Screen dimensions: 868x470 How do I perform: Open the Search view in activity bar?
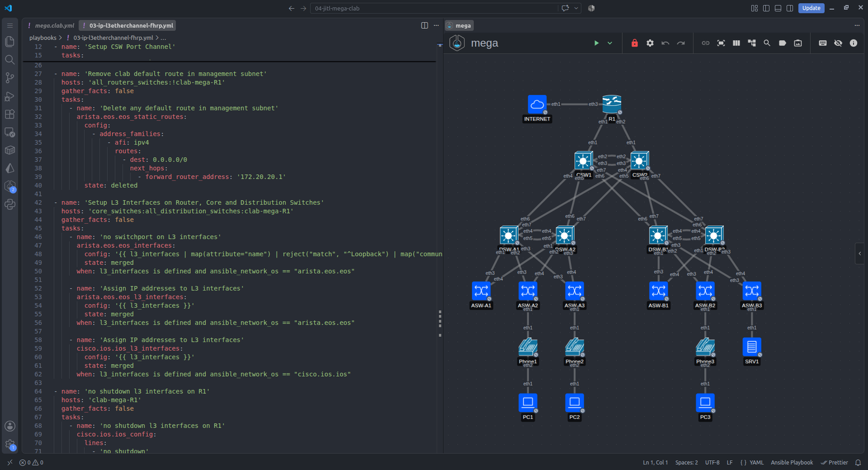10,60
